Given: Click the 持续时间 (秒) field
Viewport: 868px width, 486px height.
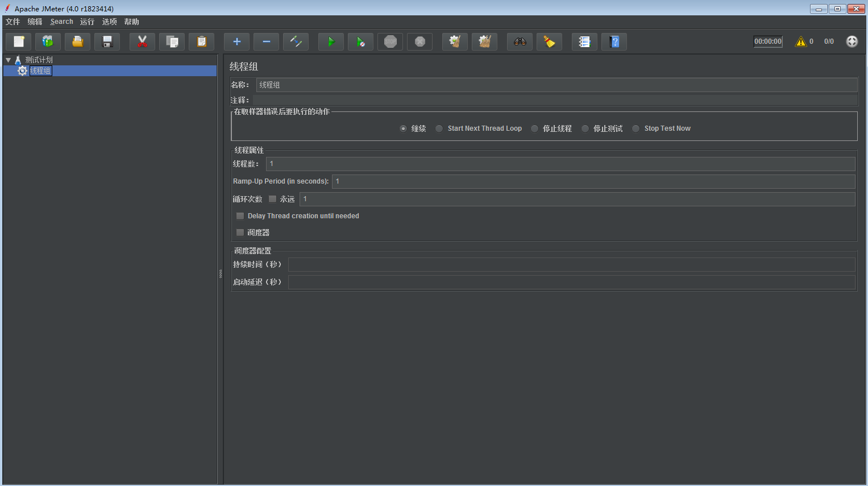Looking at the screenshot, I should [572, 264].
